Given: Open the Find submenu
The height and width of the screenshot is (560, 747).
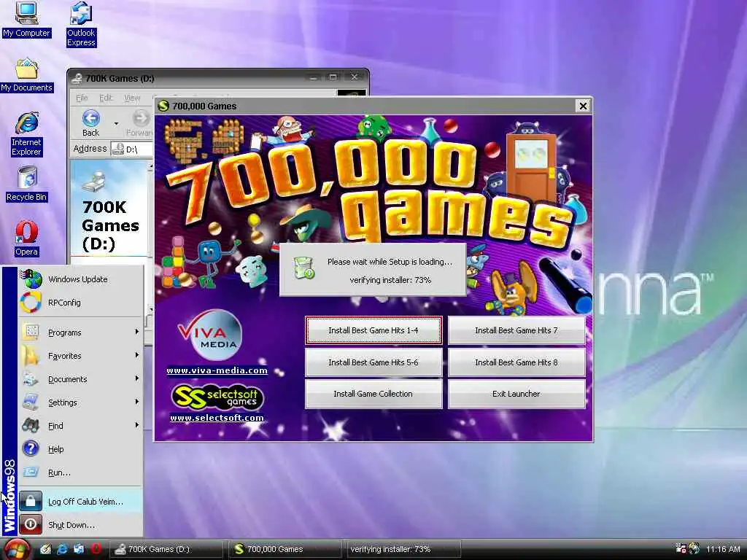Looking at the screenshot, I should point(80,426).
